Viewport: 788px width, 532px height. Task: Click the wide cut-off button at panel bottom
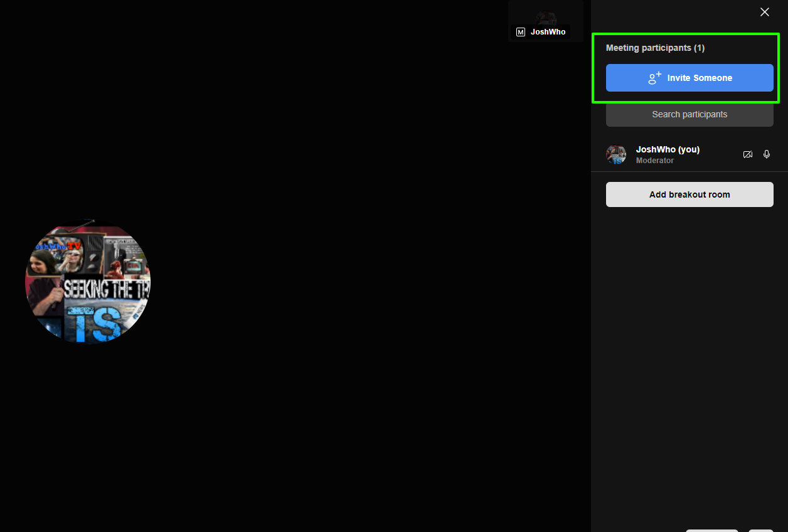tap(711, 530)
